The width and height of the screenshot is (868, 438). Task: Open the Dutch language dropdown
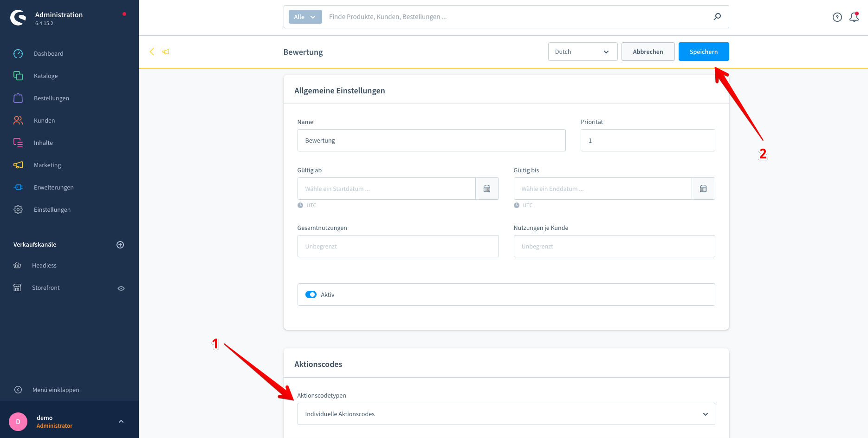(x=583, y=52)
